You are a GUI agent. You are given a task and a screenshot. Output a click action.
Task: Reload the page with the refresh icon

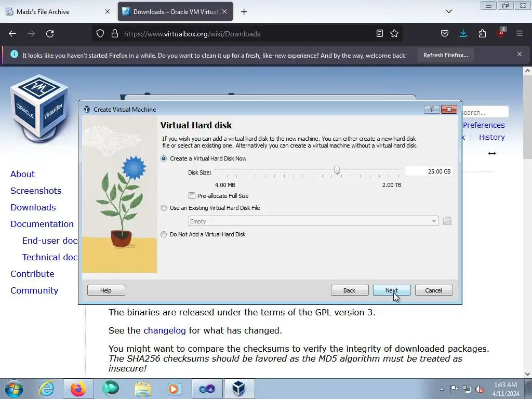coord(50,34)
